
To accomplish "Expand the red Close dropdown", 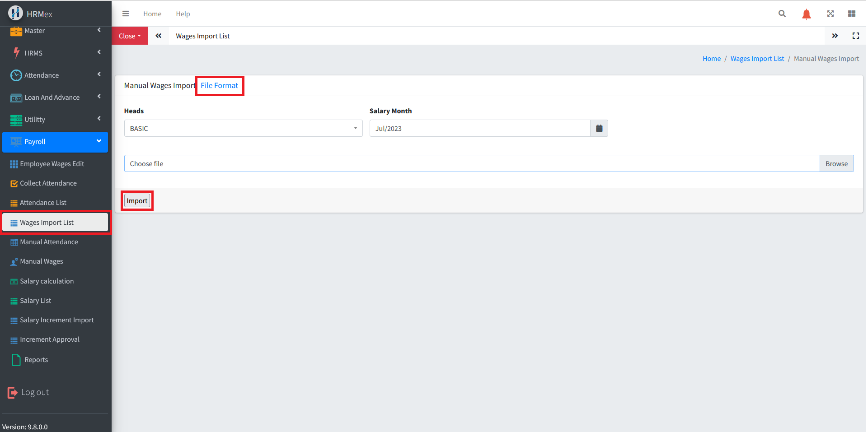I will coord(130,36).
